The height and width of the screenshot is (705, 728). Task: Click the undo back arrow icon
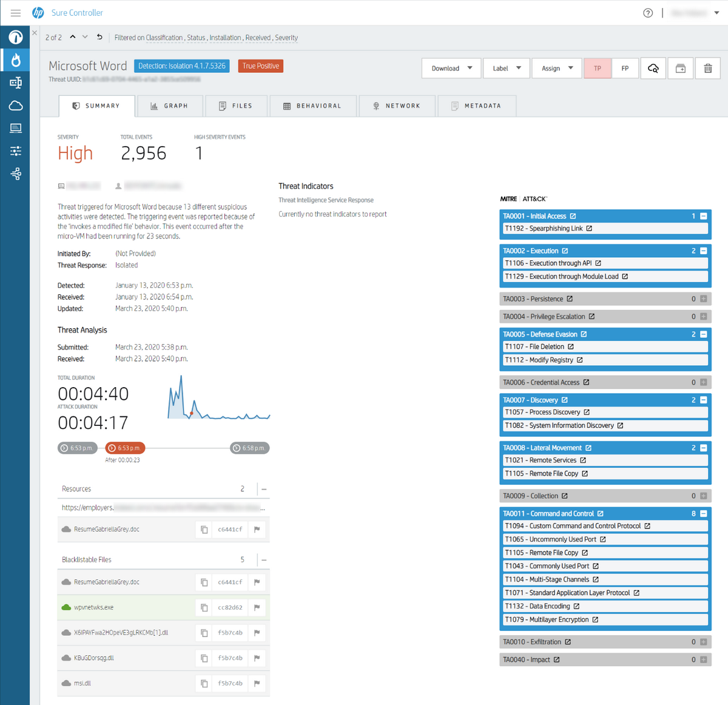[99, 37]
